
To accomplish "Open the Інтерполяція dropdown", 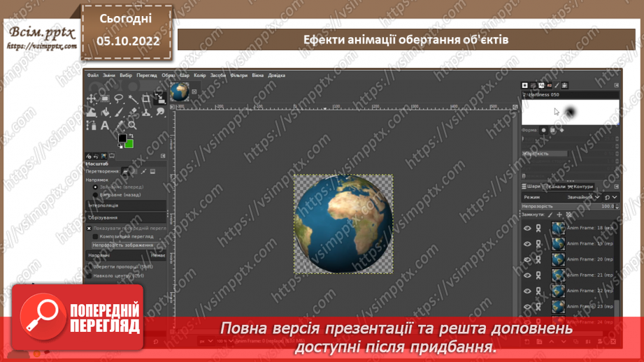I will click(x=126, y=205).
